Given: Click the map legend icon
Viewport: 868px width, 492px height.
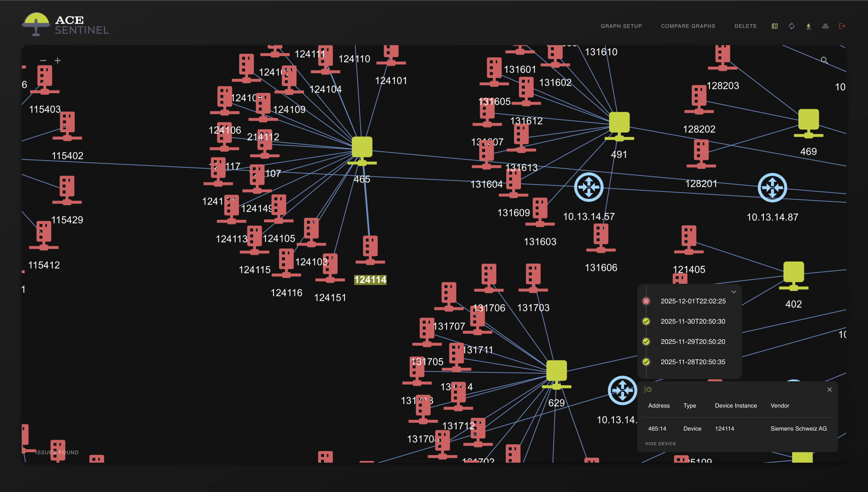Looking at the screenshot, I should point(775,26).
